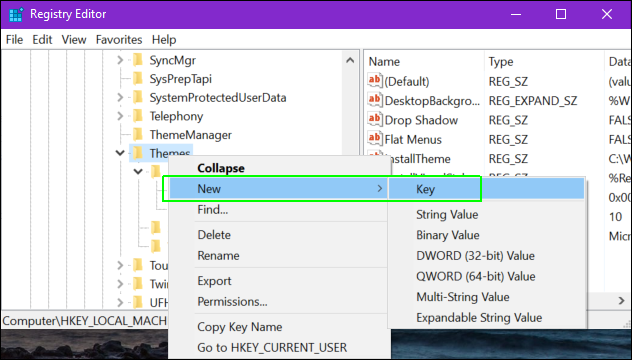Click the Flat Menus value icon

point(374,139)
